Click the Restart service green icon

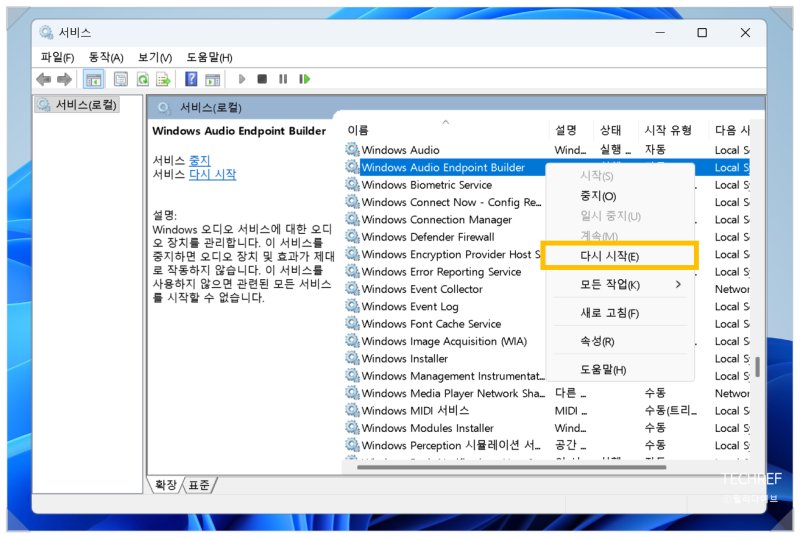point(305,79)
